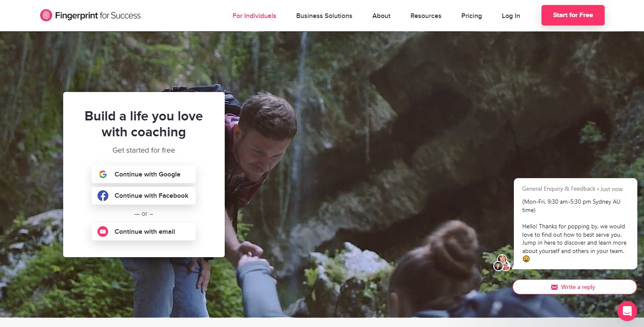Click the Fingerprint for Success wordmark text
The width and height of the screenshot is (644, 327).
pos(98,16)
